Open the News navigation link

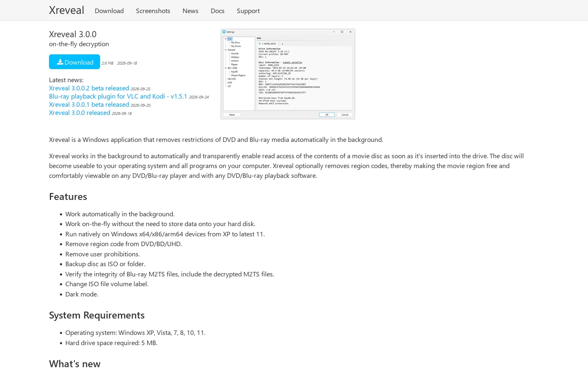190,11
